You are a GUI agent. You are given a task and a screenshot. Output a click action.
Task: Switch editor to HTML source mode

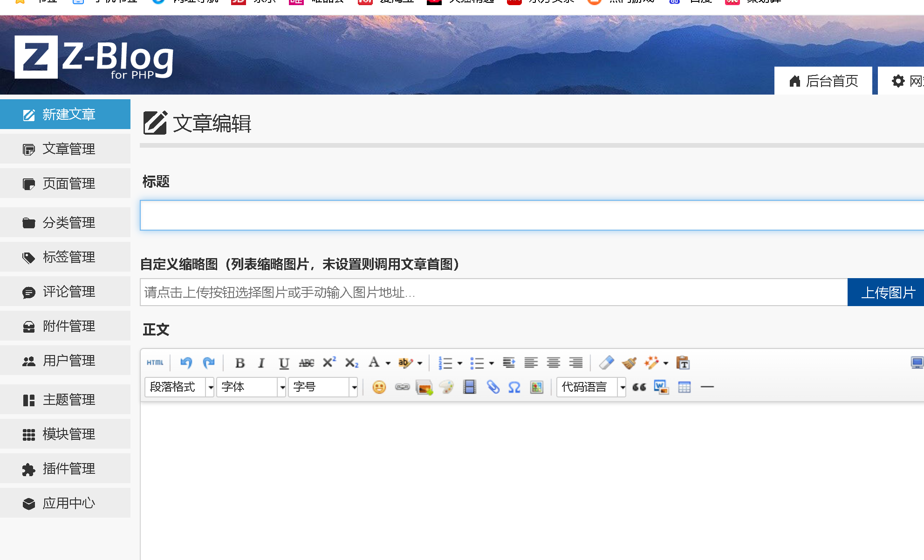(x=154, y=362)
